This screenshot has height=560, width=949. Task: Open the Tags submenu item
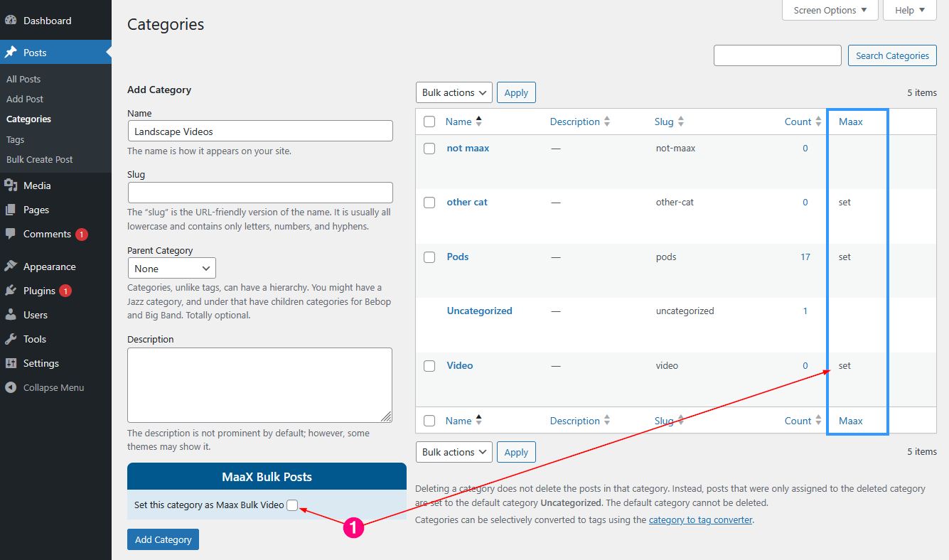tap(15, 139)
